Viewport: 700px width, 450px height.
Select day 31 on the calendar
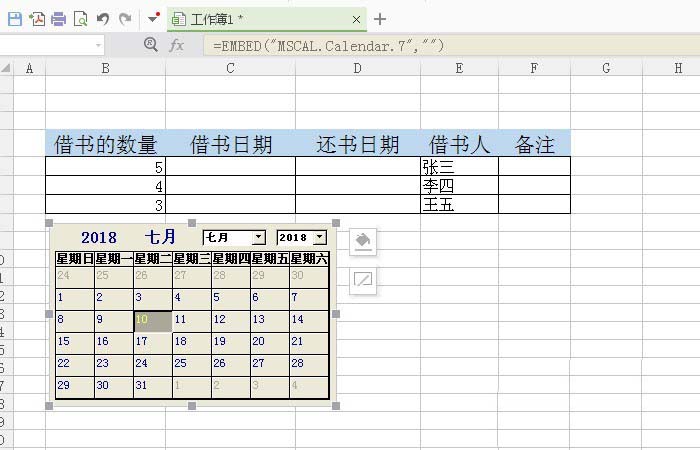coord(153,387)
